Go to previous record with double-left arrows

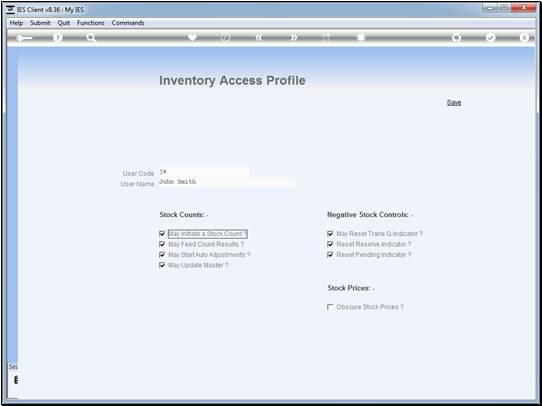click(259, 38)
